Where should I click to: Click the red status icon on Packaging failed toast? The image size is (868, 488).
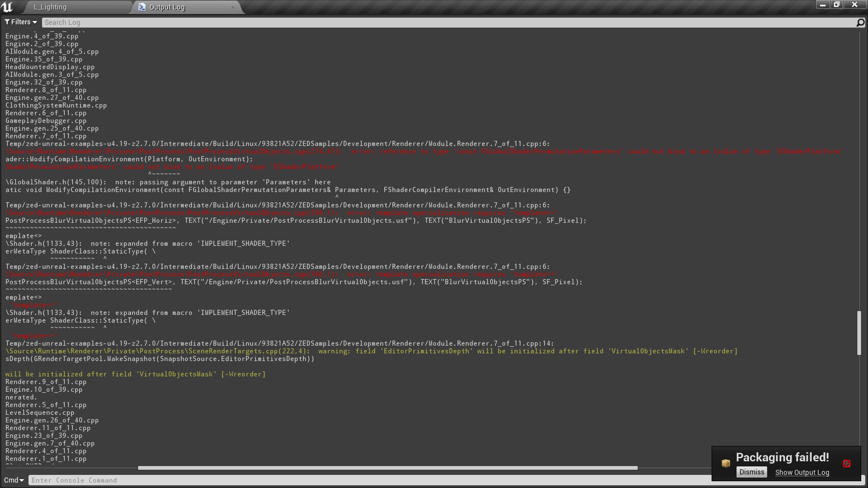pos(847,464)
